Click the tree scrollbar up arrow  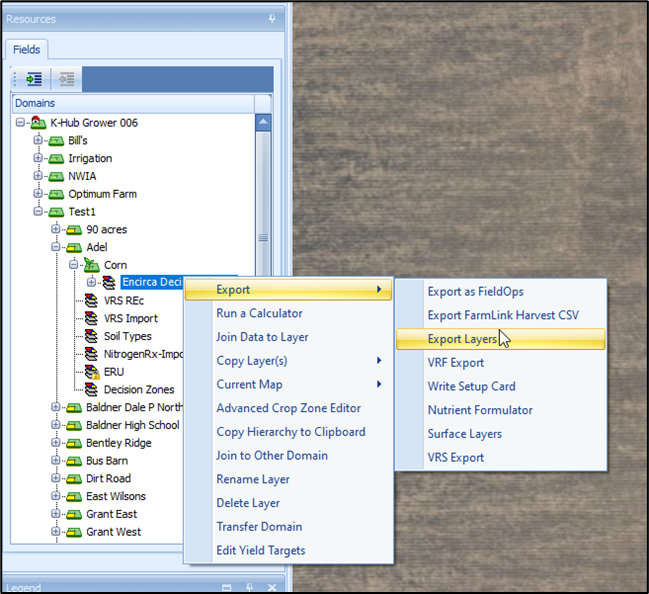(263, 122)
